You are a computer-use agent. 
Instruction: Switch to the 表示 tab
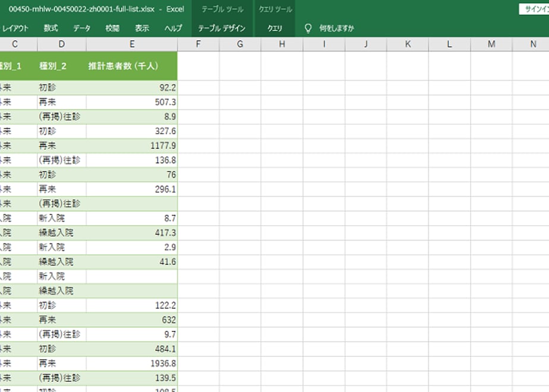[142, 29]
